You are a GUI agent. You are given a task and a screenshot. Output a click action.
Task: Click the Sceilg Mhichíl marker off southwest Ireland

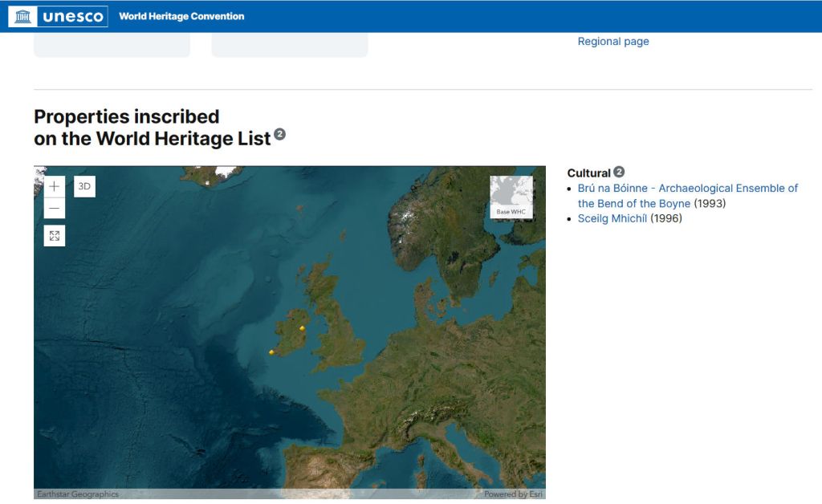pyautogui.click(x=271, y=352)
